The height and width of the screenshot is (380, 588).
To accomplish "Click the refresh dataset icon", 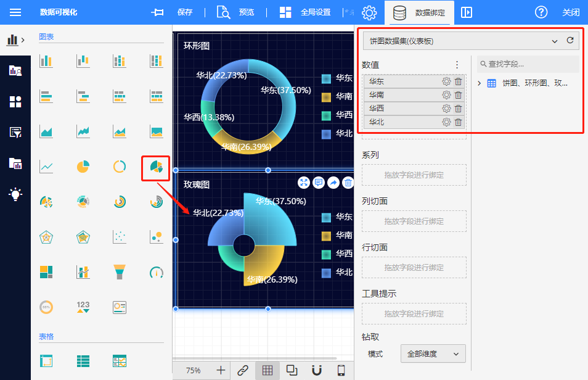I will click(x=570, y=41).
